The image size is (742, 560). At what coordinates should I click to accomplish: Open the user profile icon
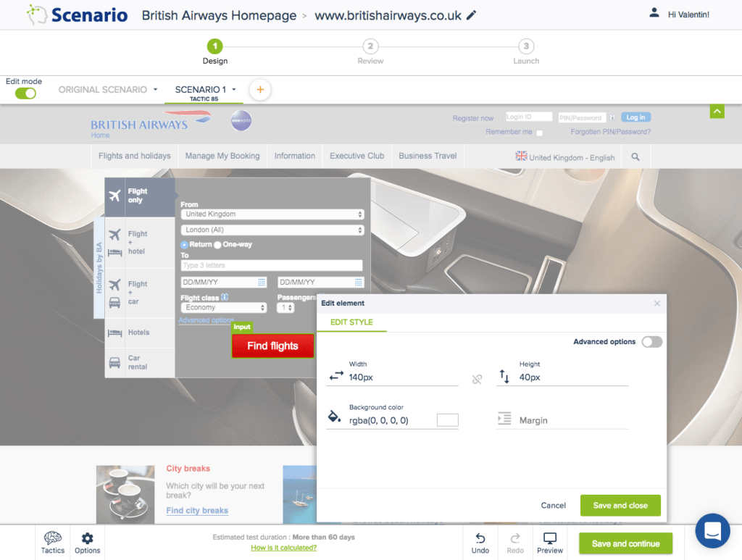click(x=654, y=13)
